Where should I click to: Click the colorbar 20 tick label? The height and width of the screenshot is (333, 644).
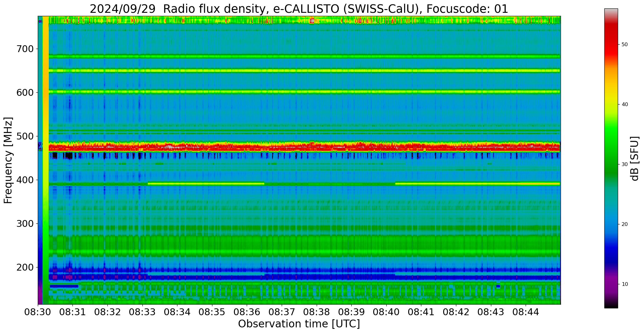pos(625,224)
